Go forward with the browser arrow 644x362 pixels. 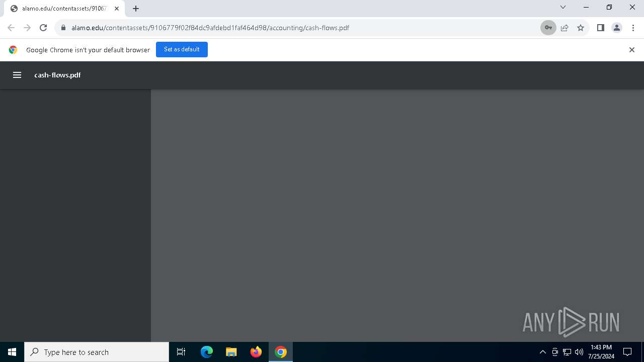click(27, 28)
